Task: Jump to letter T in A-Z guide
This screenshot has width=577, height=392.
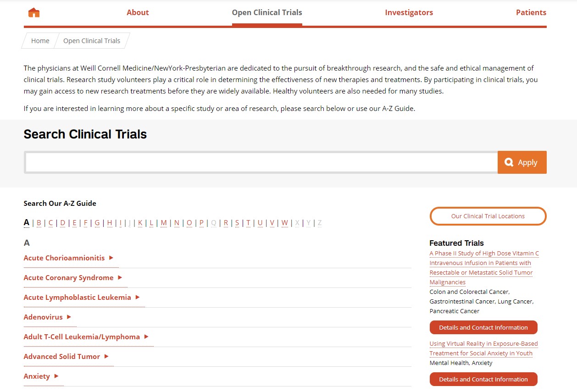Action: [x=248, y=223]
